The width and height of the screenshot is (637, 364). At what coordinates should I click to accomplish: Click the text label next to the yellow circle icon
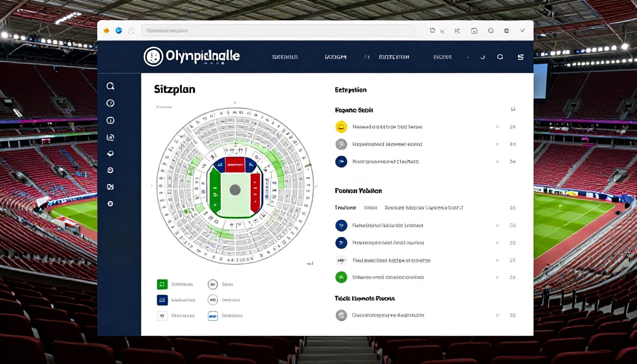[387, 127]
